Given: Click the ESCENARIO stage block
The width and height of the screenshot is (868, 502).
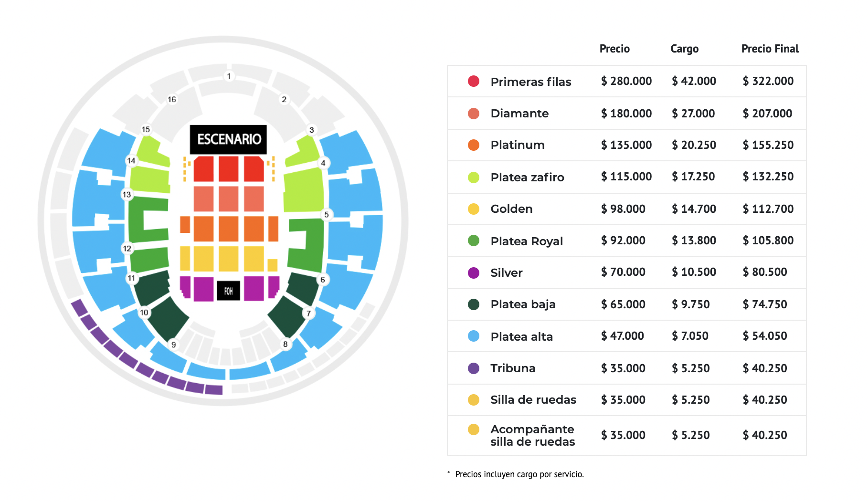Looking at the screenshot, I should click(229, 139).
